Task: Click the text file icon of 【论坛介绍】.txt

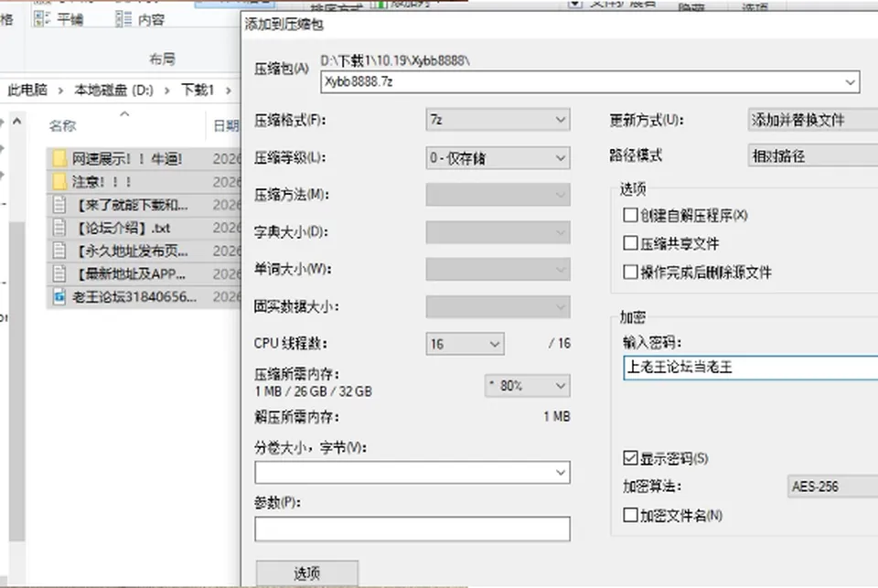Action: 59,228
